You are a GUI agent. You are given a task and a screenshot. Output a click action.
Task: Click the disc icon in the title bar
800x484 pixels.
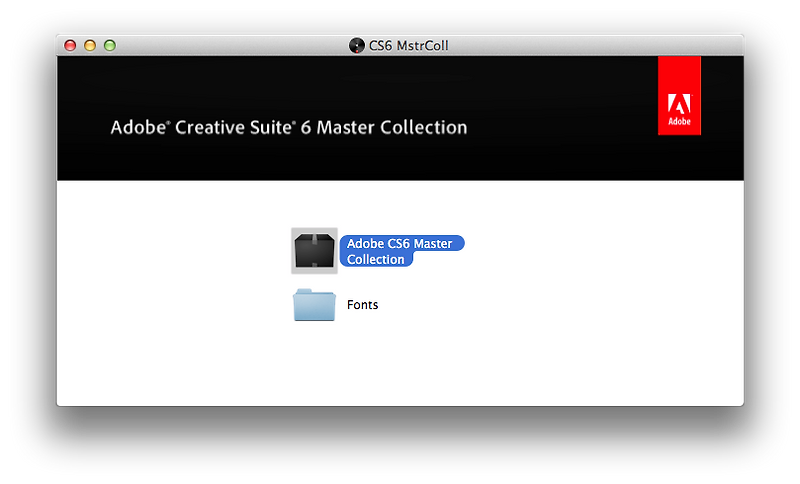click(356, 45)
